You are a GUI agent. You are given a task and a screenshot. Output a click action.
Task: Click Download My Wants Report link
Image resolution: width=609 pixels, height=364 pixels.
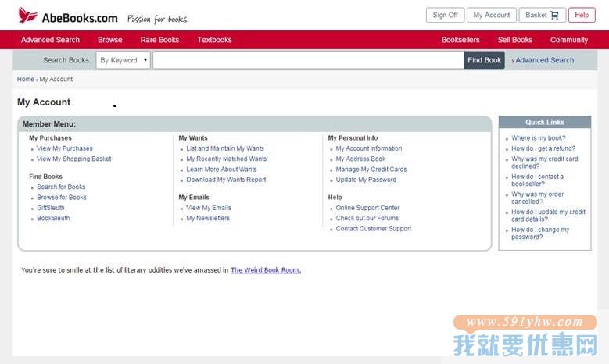pos(226,180)
